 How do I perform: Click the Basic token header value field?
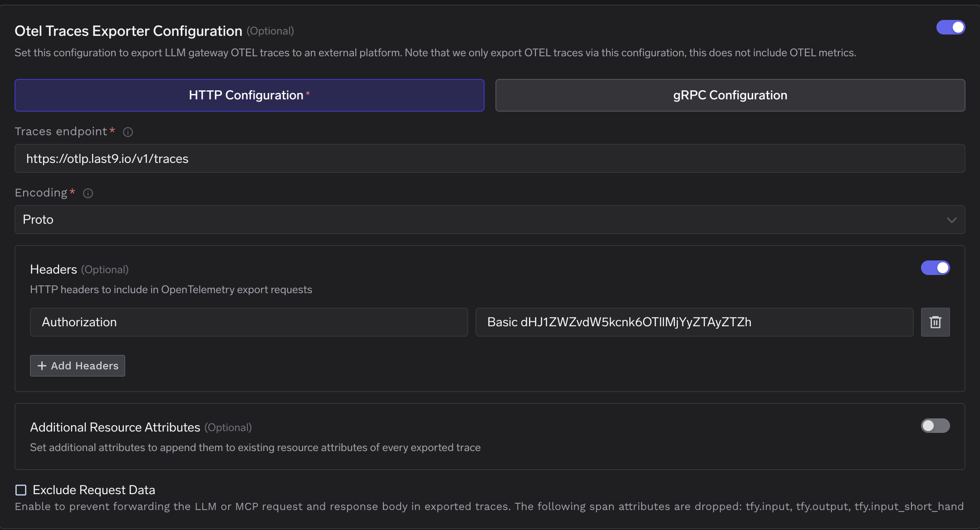pyautogui.click(x=694, y=322)
